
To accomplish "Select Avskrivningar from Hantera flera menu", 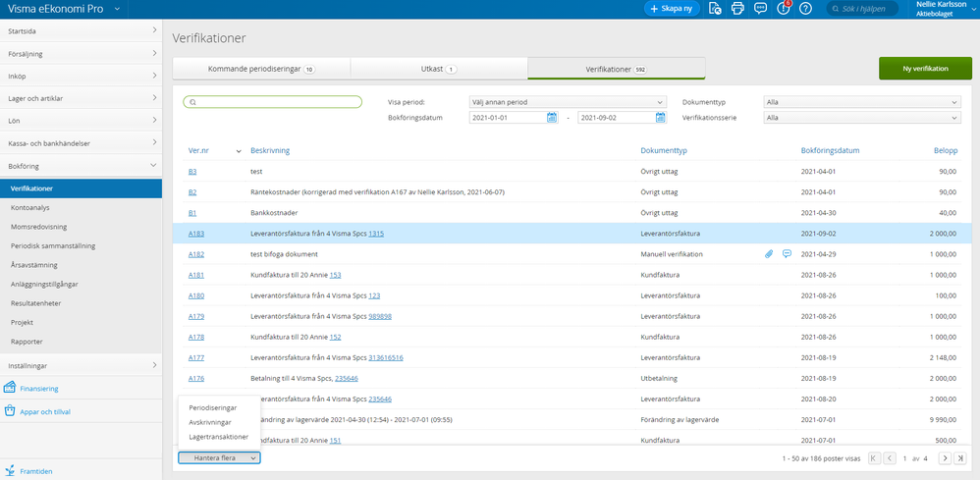I will click(x=210, y=422).
